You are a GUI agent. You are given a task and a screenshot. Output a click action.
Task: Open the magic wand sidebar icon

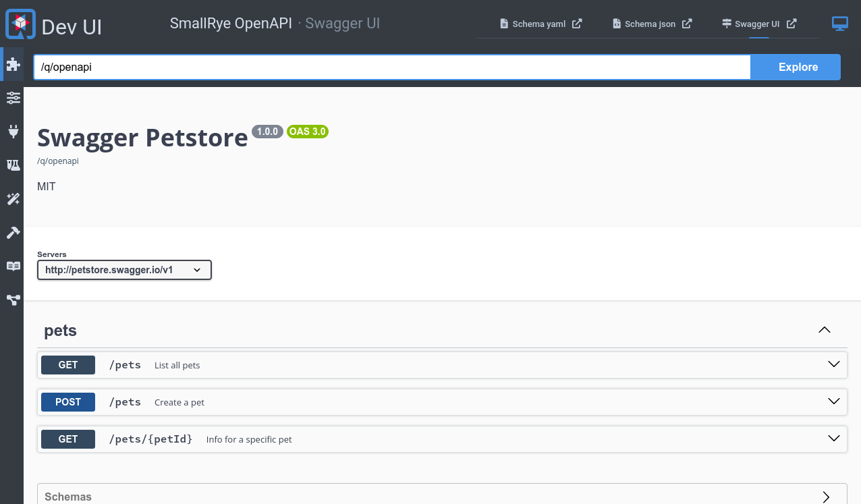point(13,198)
